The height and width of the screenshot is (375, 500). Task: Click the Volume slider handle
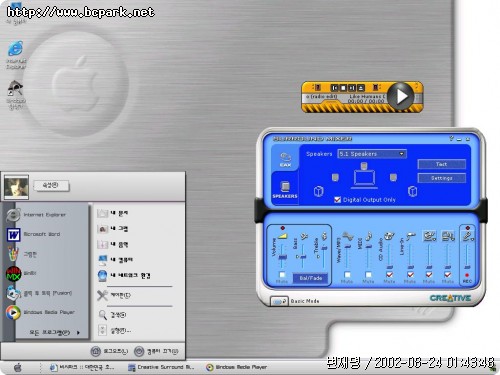[282, 257]
